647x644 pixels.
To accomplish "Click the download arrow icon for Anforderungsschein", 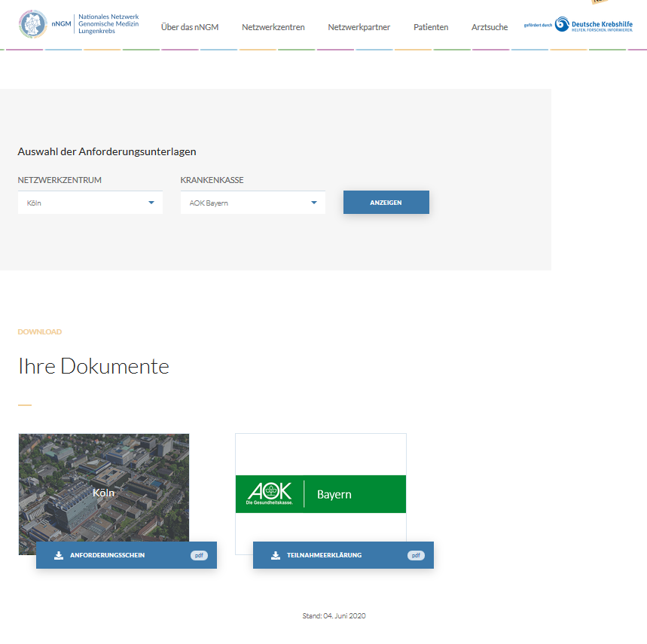I will tap(59, 555).
